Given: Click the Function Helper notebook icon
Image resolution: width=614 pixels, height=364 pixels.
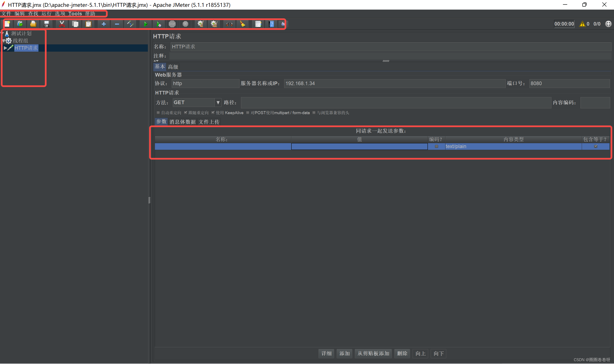Looking at the screenshot, I should [x=258, y=24].
